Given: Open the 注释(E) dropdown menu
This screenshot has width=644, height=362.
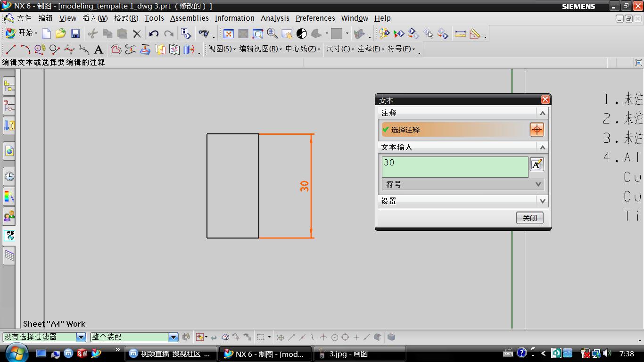Looking at the screenshot, I should pos(371,49).
